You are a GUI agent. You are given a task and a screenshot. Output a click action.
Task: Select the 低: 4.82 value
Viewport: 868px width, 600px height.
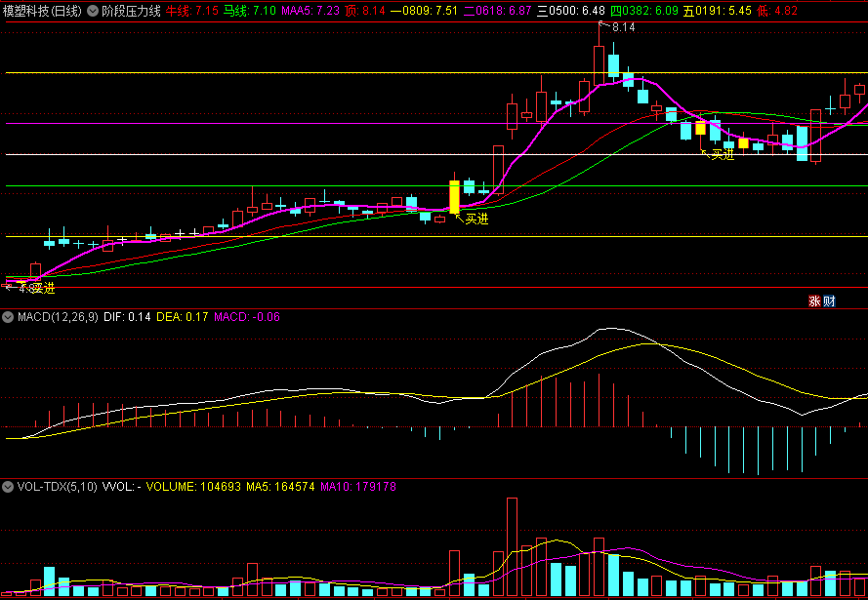point(777,11)
